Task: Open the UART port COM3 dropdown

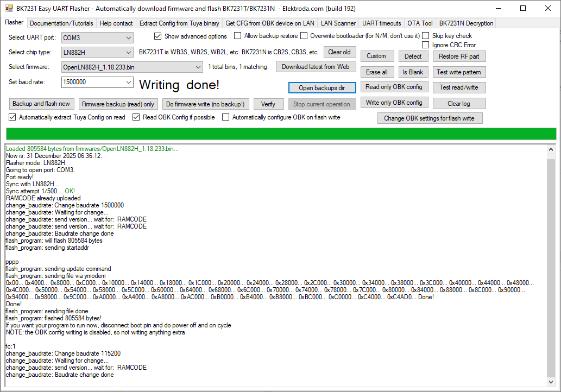Action: coord(97,38)
